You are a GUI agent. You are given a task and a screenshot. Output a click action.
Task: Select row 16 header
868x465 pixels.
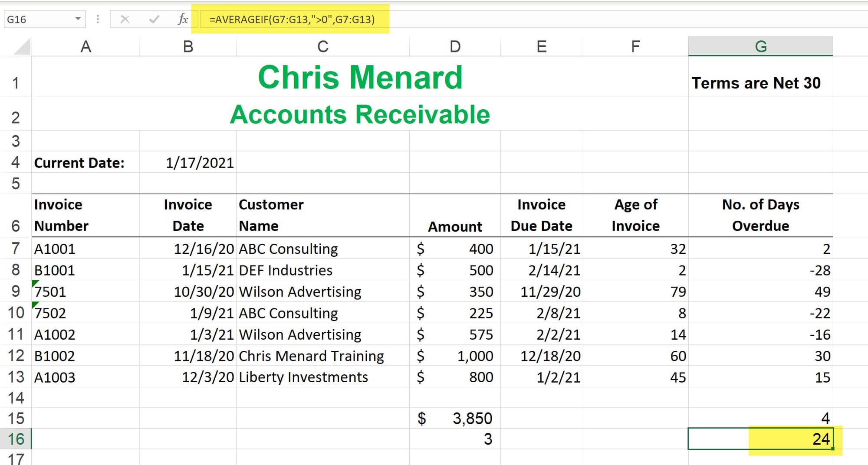(x=16, y=439)
